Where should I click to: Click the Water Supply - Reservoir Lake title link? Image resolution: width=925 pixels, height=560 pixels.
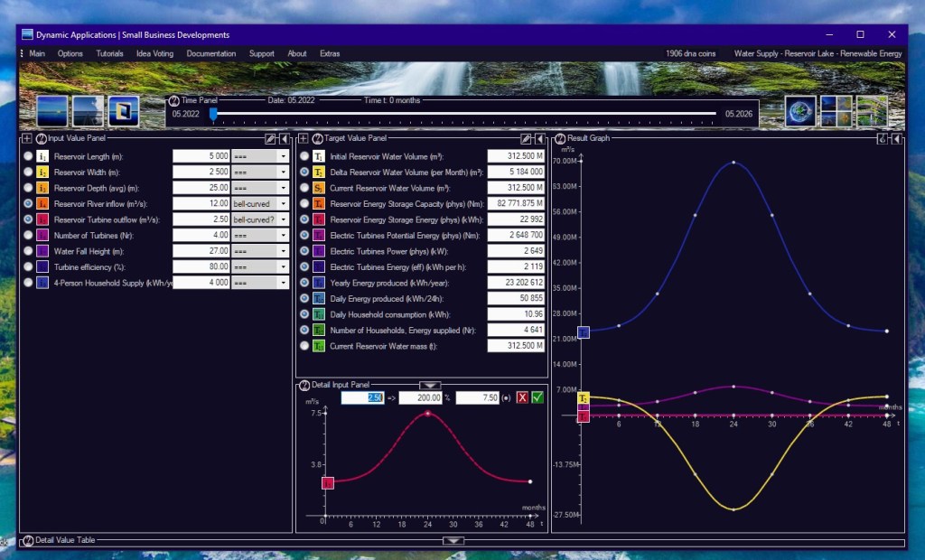pyautogui.click(x=818, y=53)
